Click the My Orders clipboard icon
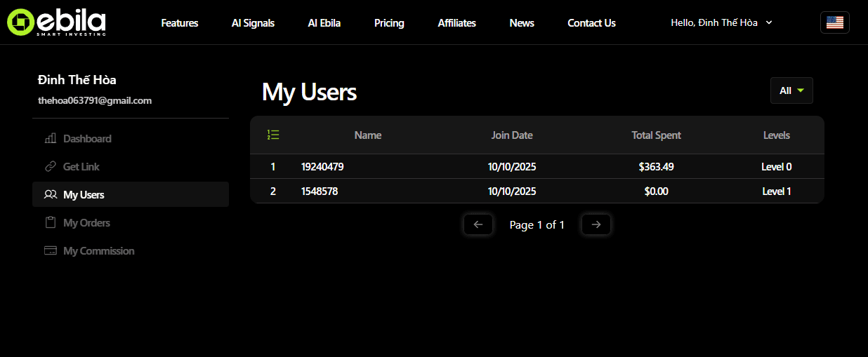 (50, 222)
